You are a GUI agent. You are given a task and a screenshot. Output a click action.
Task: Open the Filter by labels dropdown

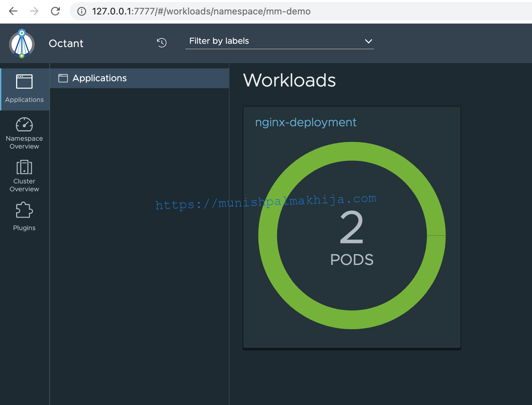(279, 41)
